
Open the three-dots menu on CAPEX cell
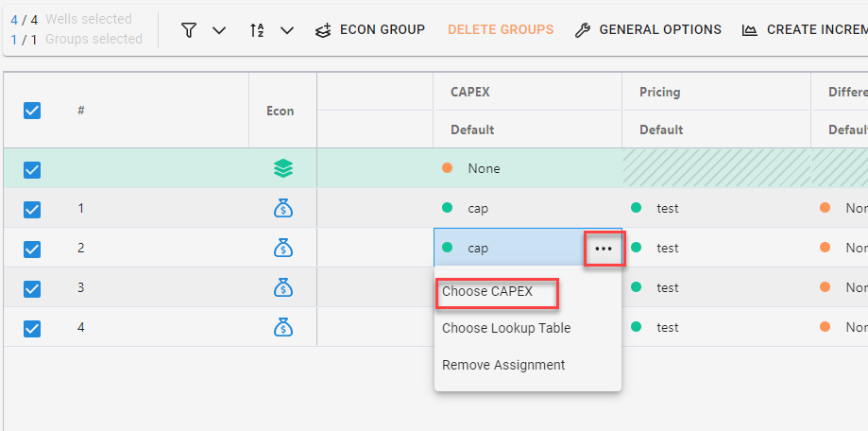(604, 249)
